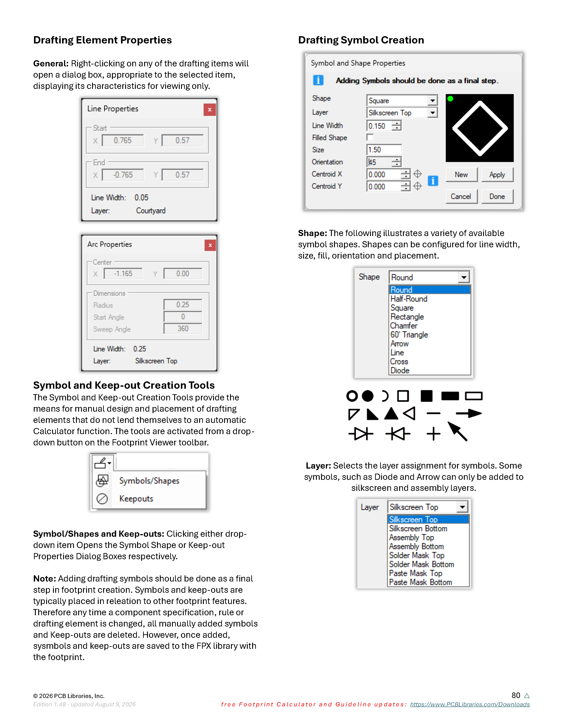Click the filled round symbol illustration
The image size is (563, 728).
(x=368, y=396)
